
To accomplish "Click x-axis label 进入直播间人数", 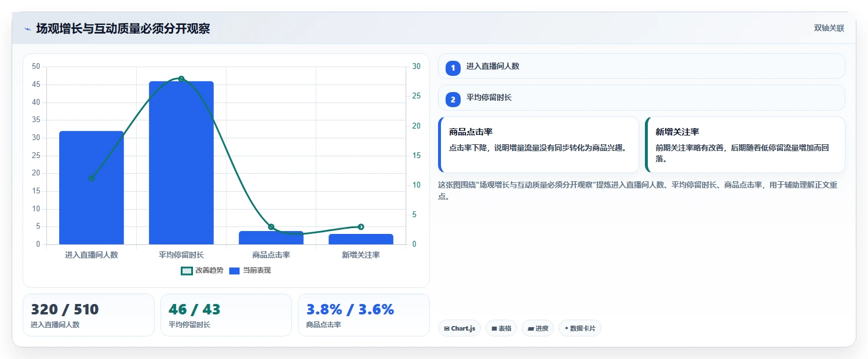I will [92, 255].
